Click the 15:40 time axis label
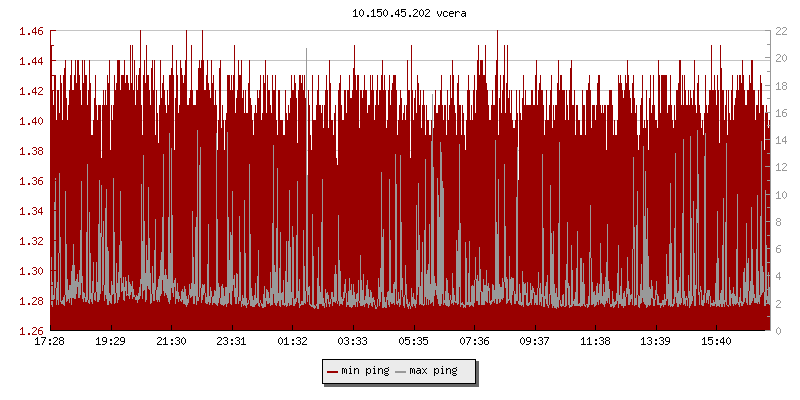Screen dimensions: 800x400 [717, 342]
